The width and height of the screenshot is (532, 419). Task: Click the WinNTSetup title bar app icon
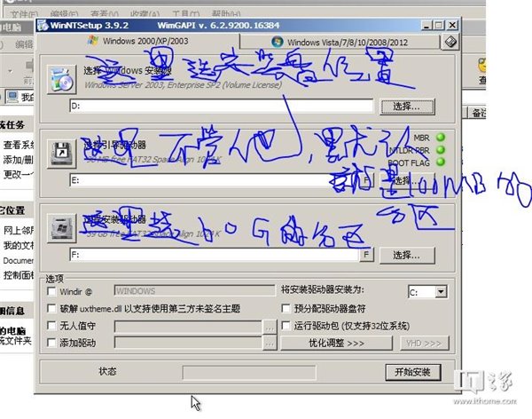coord(43,25)
